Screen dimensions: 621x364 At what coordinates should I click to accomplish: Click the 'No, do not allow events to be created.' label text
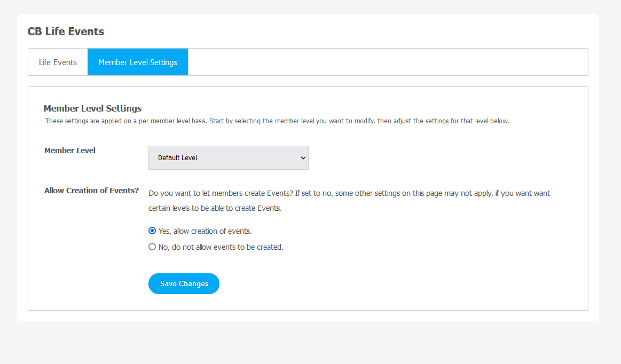pyautogui.click(x=221, y=247)
